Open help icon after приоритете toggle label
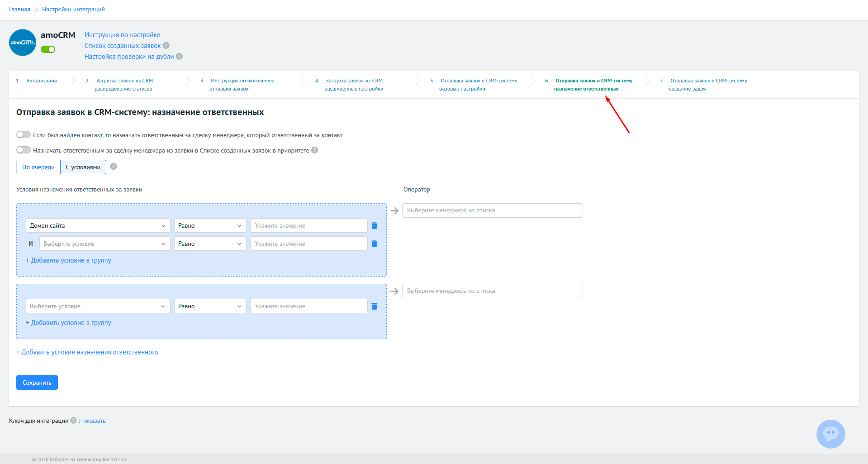 (x=315, y=150)
